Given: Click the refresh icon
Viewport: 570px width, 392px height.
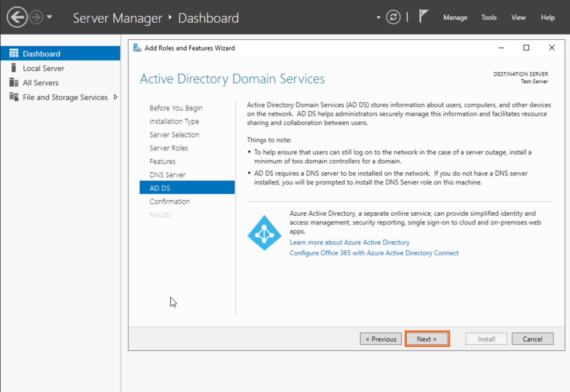Looking at the screenshot, I should tap(393, 17).
